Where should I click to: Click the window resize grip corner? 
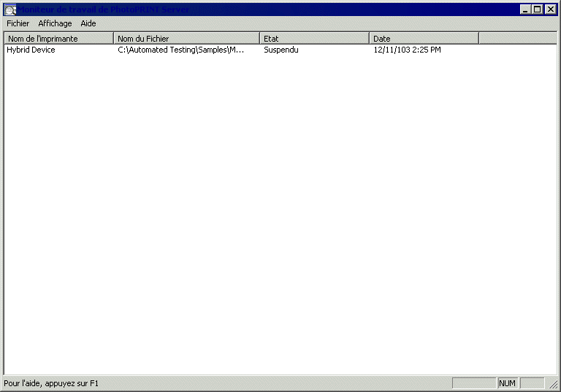(x=553, y=384)
